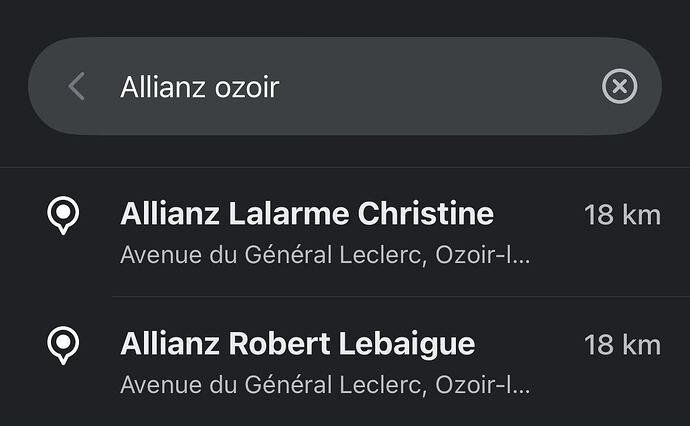The height and width of the screenshot is (426, 690).
Task: Click the word 'ozoir' in search query
Action: (x=246, y=88)
